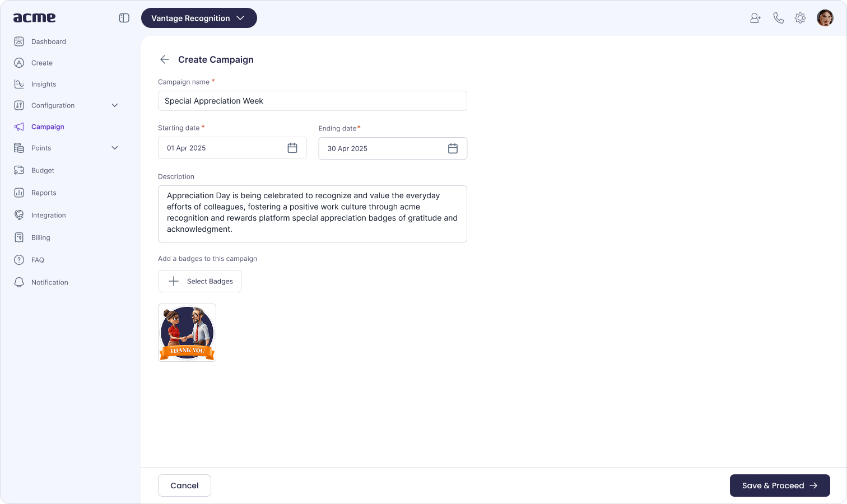This screenshot has height=504, width=847.
Task: Click the FAQ question mark icon
Action: pyautogui.click(x=19, y=260)
